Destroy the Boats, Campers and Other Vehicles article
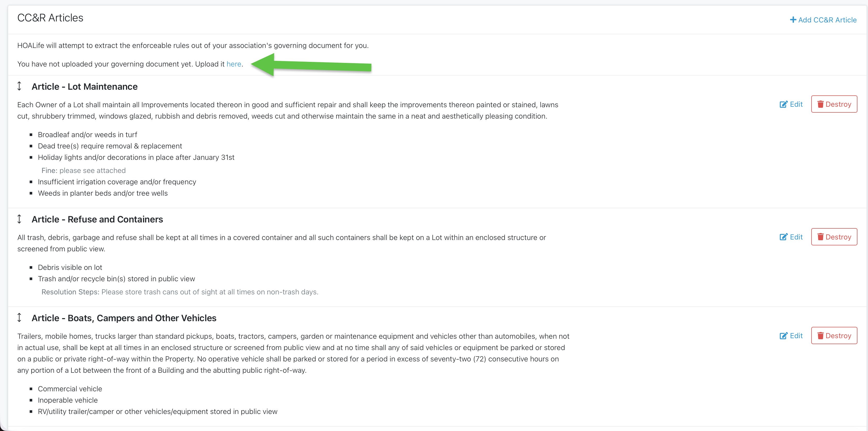 [x=834, y=335]
